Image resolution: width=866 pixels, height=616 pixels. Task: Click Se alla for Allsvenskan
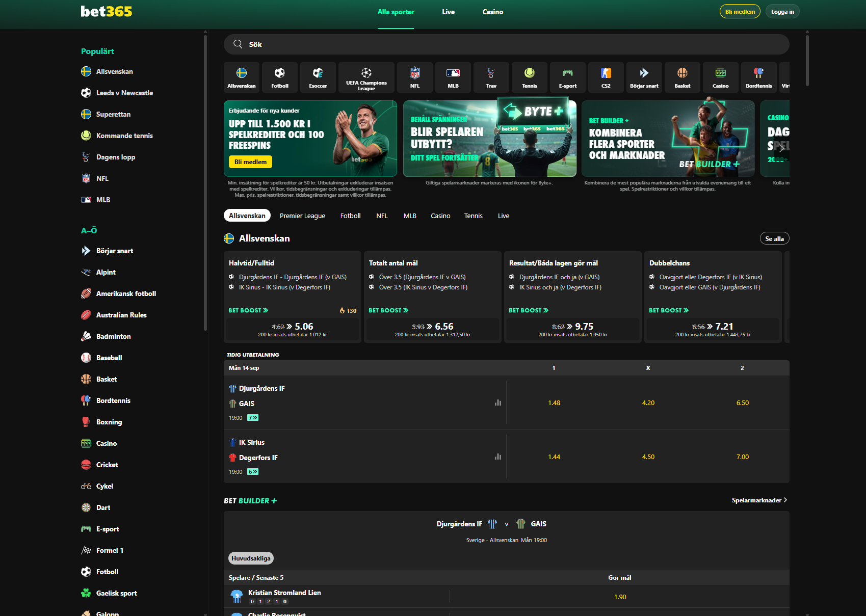(x=774, y=238)
